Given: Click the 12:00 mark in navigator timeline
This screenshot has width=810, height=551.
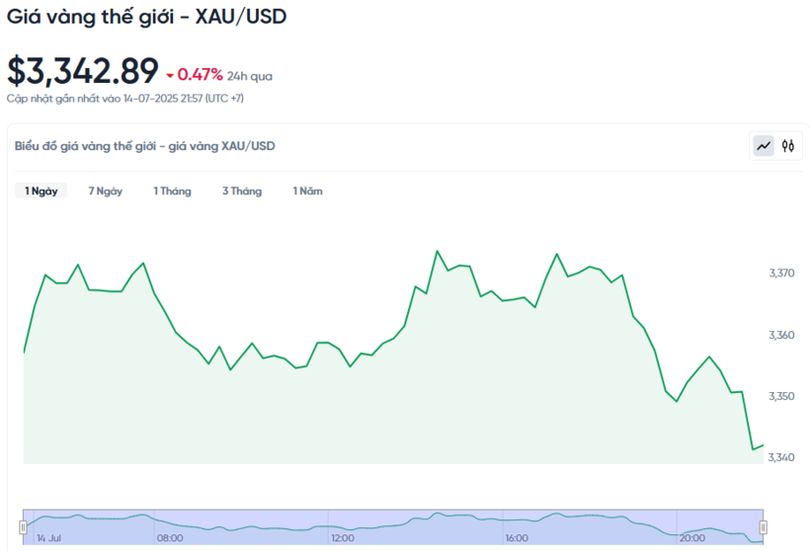Looking at the screenshot, I should pos(343,538).
